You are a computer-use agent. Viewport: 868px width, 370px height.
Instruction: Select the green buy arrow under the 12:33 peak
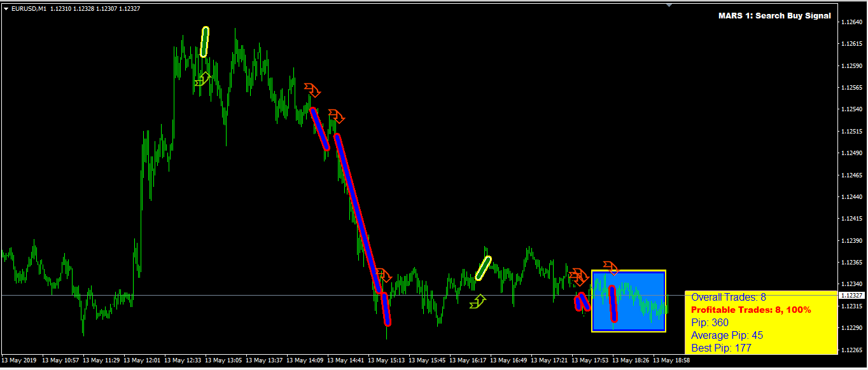[x=202, y=79]
